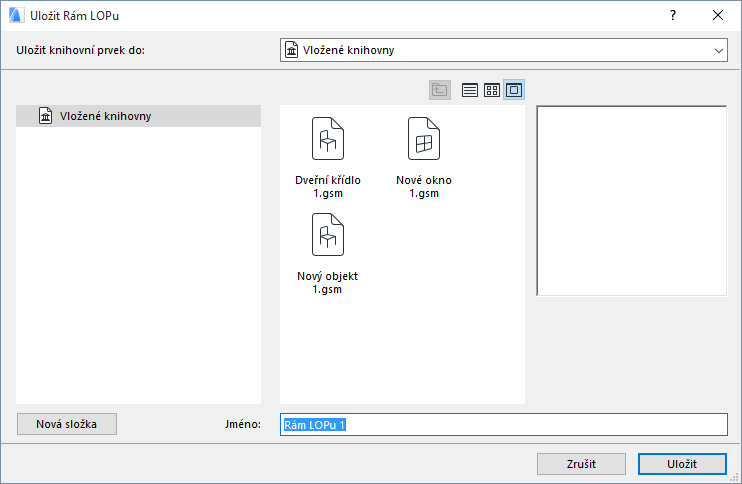This screenshot has width=742, height=484.
Task: Close the Uložit Rám LOPu dialog
Action: click(718, 16)
